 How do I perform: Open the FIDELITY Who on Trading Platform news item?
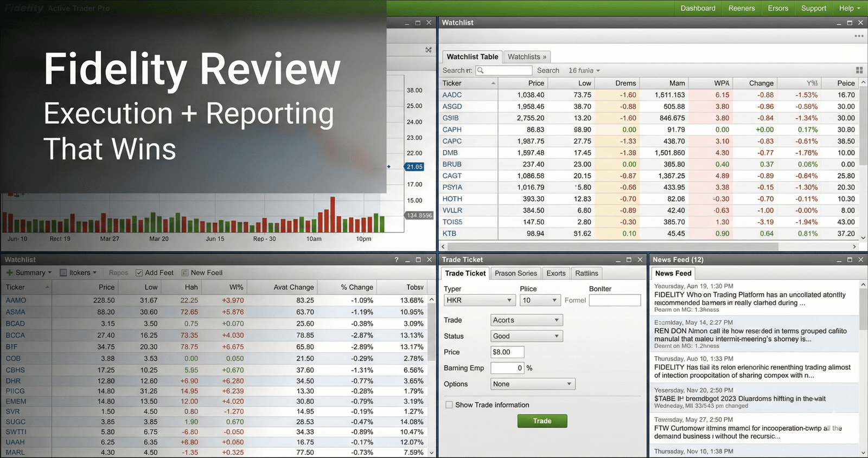[x=754, y=298]
